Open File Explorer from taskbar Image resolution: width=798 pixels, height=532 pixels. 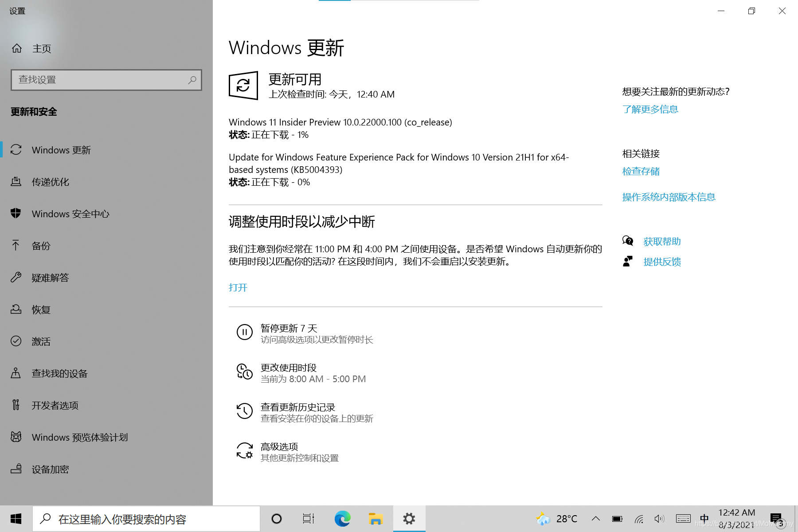pyautogui.click(x=376, y=519)
